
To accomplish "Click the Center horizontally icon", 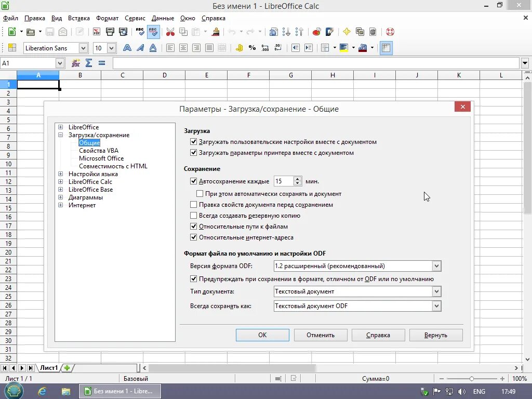I will pos(183,48).
